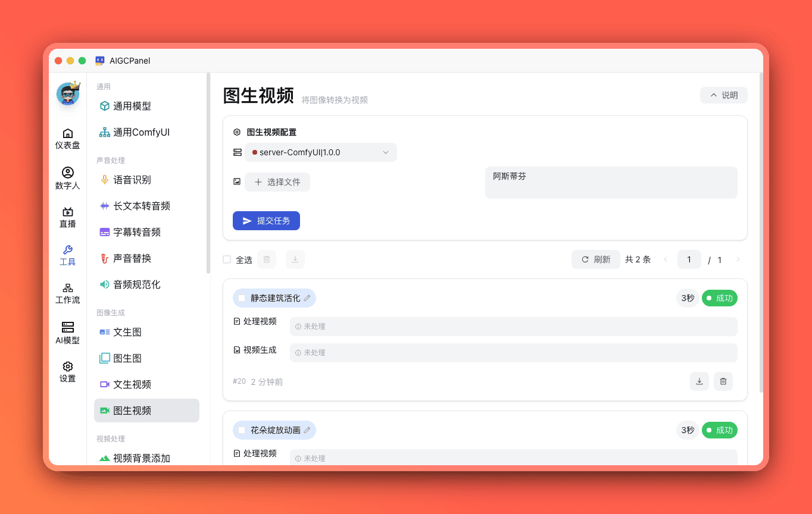Open 图生图 image-to-image tool

point(146,358)
